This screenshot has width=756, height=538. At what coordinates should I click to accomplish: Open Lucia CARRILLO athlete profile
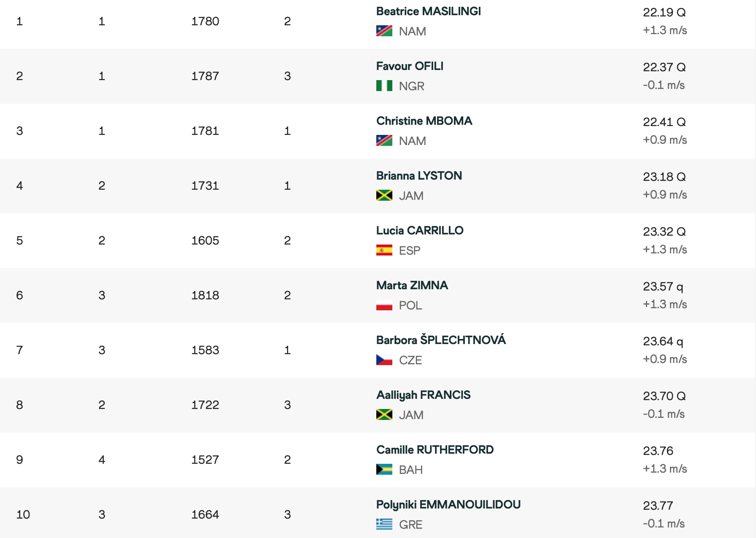[420, 231]
